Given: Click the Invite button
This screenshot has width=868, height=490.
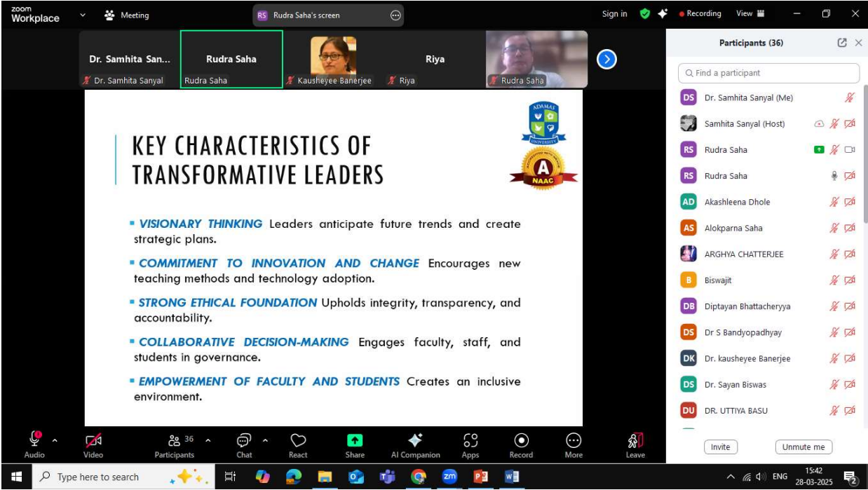Looking at the screenshot, I should [x=720, y=447].
